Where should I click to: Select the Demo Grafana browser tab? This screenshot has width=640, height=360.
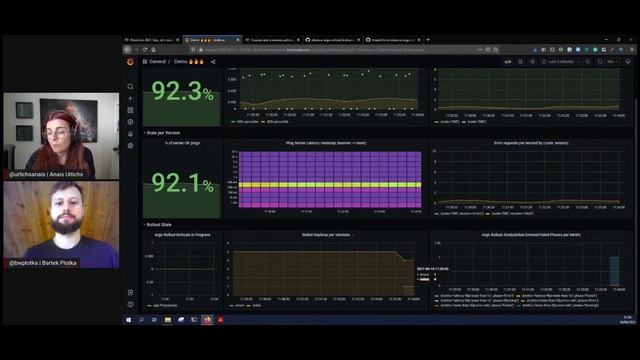tap(211, 40)
